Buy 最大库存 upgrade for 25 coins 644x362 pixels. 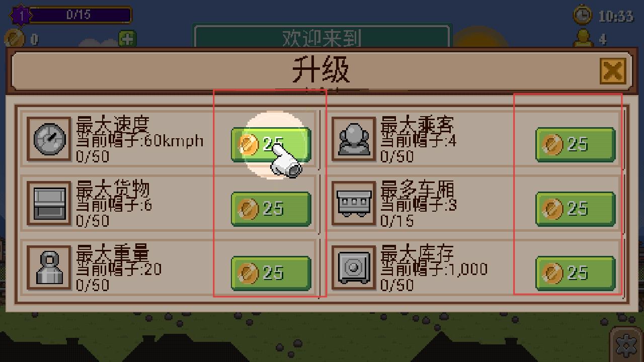pos(576,274)
